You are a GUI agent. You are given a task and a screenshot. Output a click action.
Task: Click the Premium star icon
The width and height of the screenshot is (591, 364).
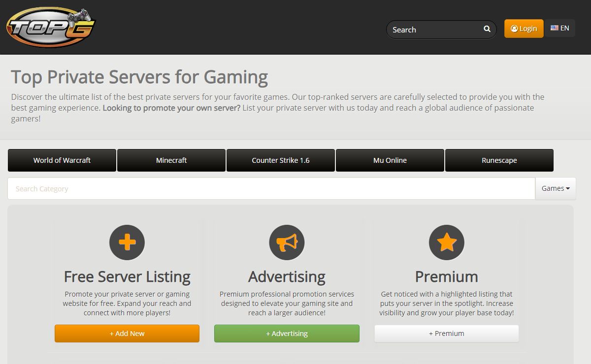[447, 243]
